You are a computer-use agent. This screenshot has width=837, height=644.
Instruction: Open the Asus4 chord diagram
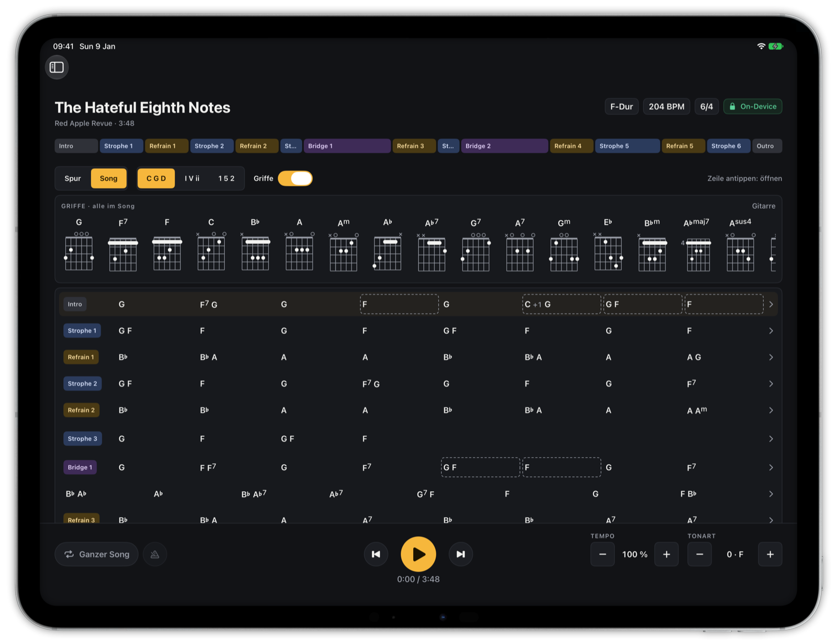[x=740, y=245]
